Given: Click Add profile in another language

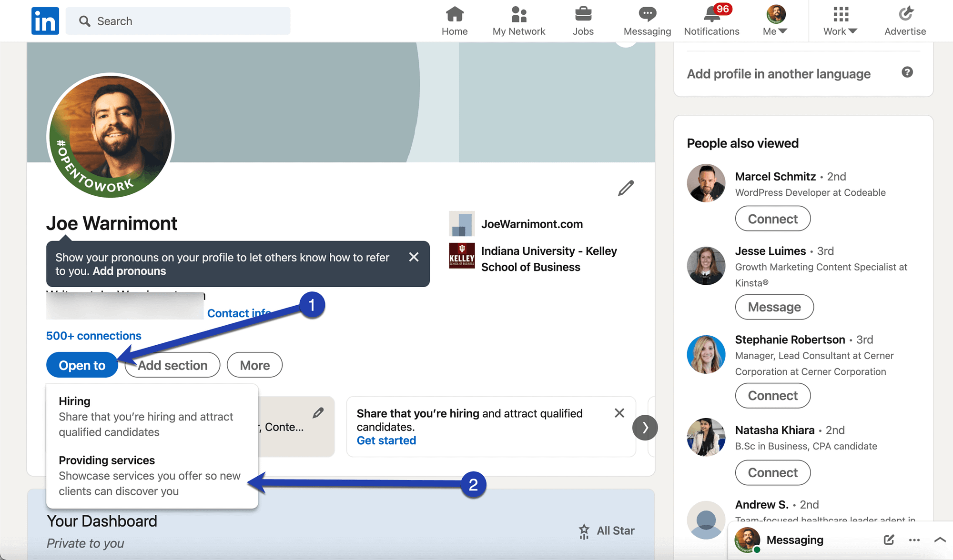Looking at the screenshot, I should tap(779, 74).
